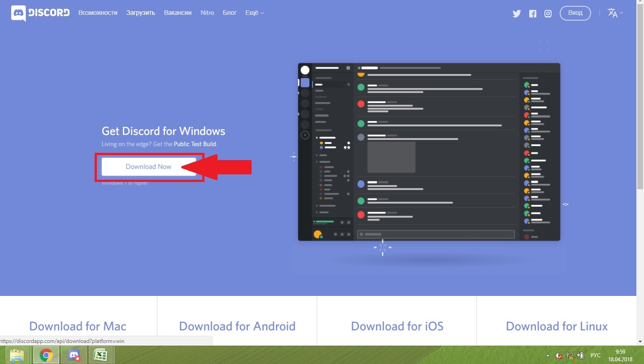This screenshot has height=364, width=644.
Task: Open Discord's Instagram page icon
Action: (548, 13)
